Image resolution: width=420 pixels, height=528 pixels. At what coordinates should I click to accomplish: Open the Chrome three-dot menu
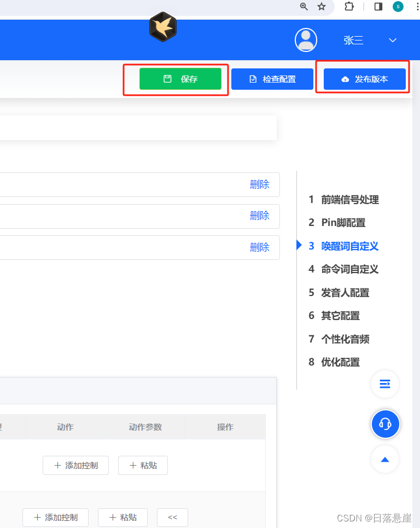click(x=417, y=7)
